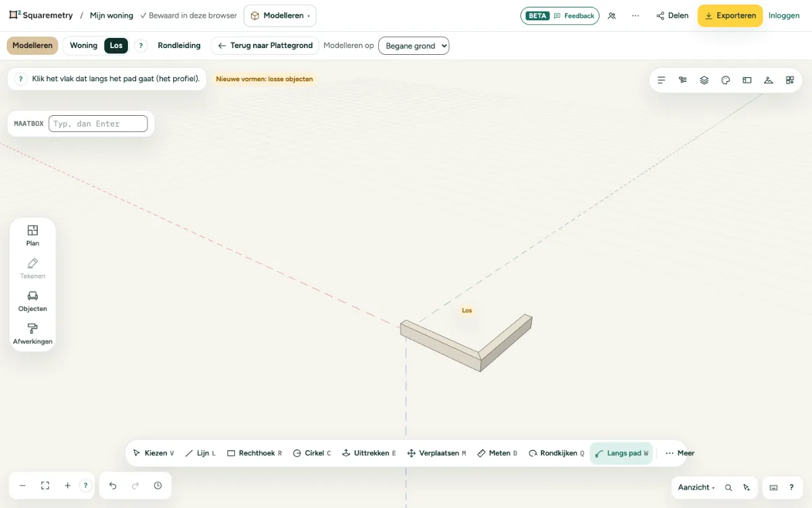This screenshot has height=508, width=812.
Task: Click the cursor-plus selection icon
Action: (746, 488)
